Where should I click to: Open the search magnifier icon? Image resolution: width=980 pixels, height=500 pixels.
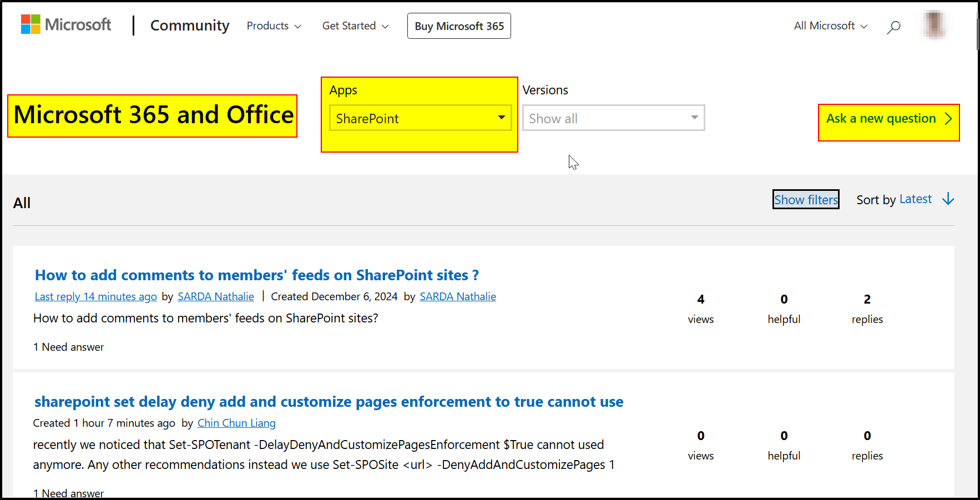click(893, 26)
